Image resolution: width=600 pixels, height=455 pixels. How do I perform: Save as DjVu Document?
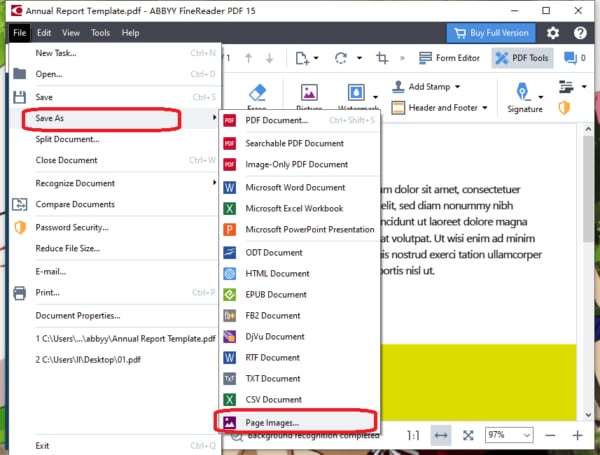(x=300, y=337)
